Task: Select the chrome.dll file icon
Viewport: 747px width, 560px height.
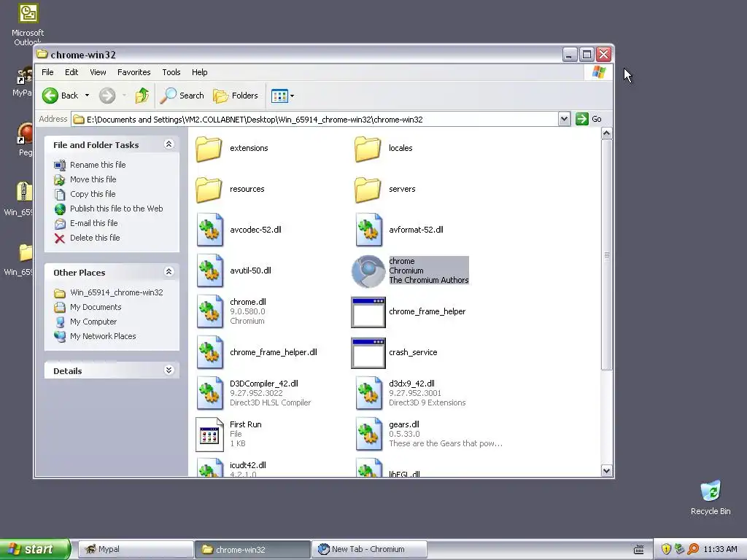Action: (209, 312)
